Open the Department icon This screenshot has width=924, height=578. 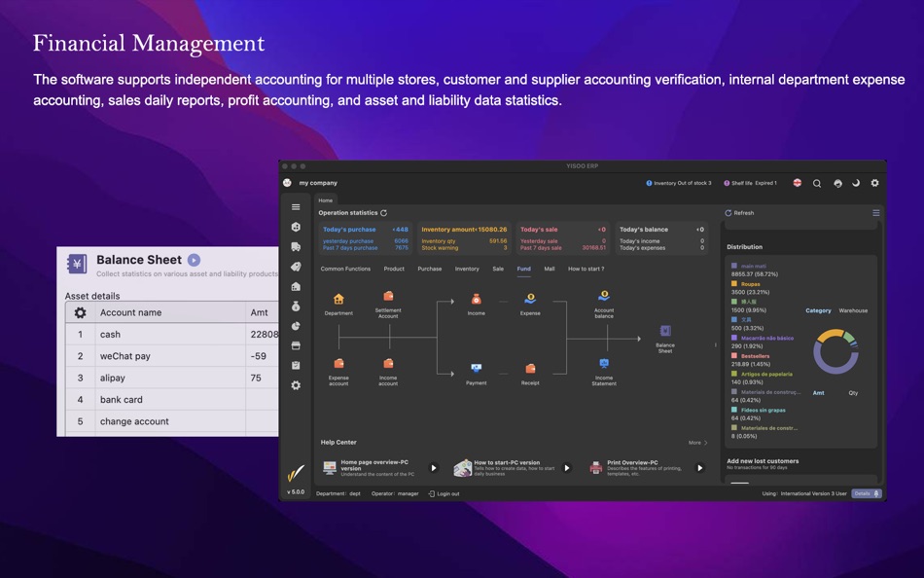(338, 299)
